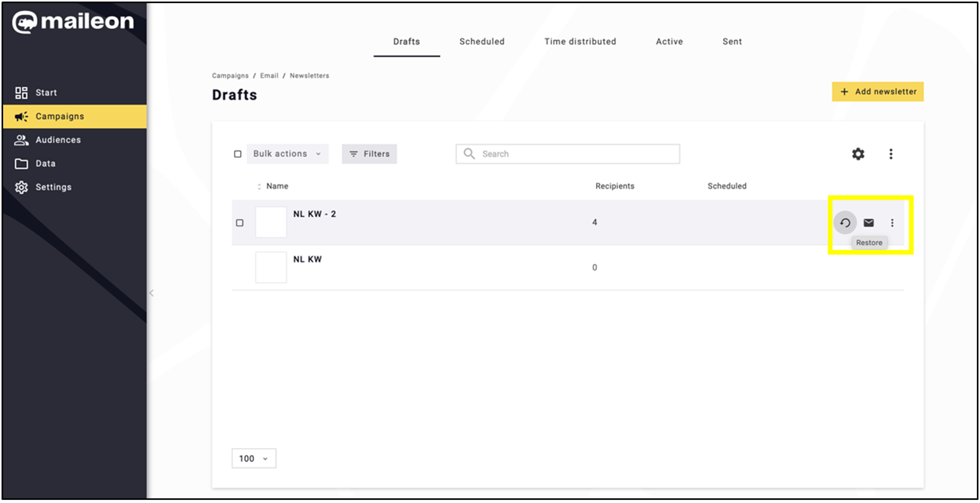Screen dimensions: 980x503
Task: Check the NL KW - 2 row checkbox
Action: click(240, 222)
